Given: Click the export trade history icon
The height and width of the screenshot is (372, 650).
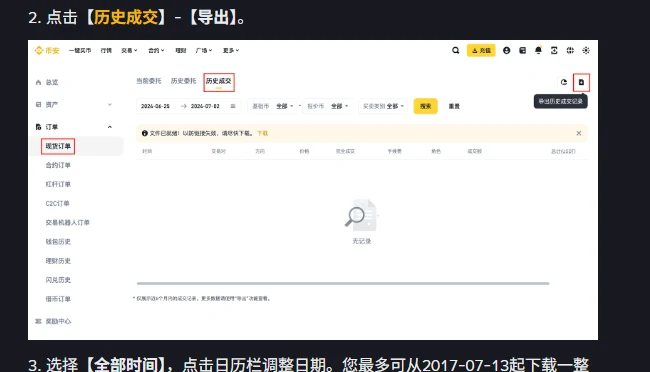Looking at the screenshot, I should 581,82.
